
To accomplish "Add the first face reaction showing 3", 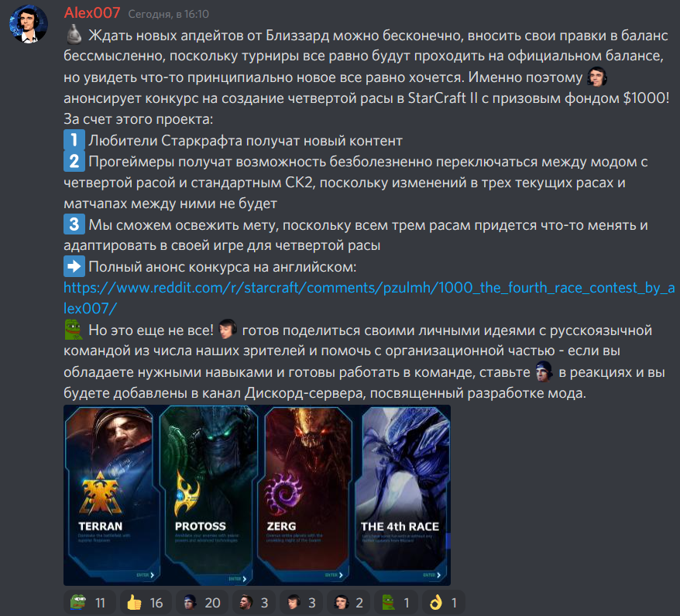I will tap(254, 602).
